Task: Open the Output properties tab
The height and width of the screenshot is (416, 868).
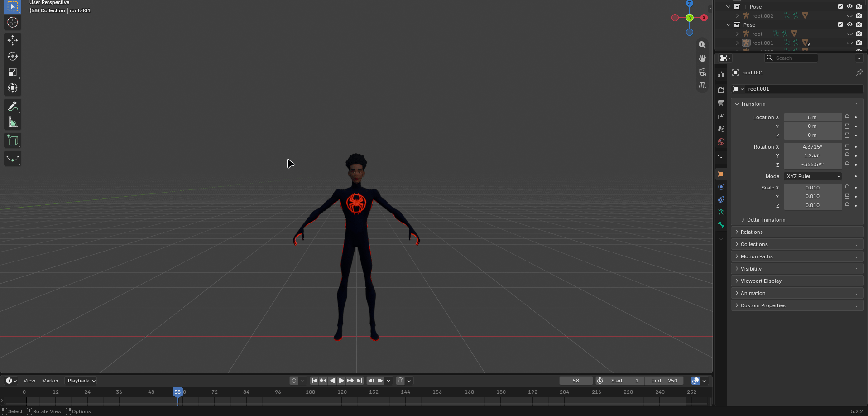Action: pos(721,103)
